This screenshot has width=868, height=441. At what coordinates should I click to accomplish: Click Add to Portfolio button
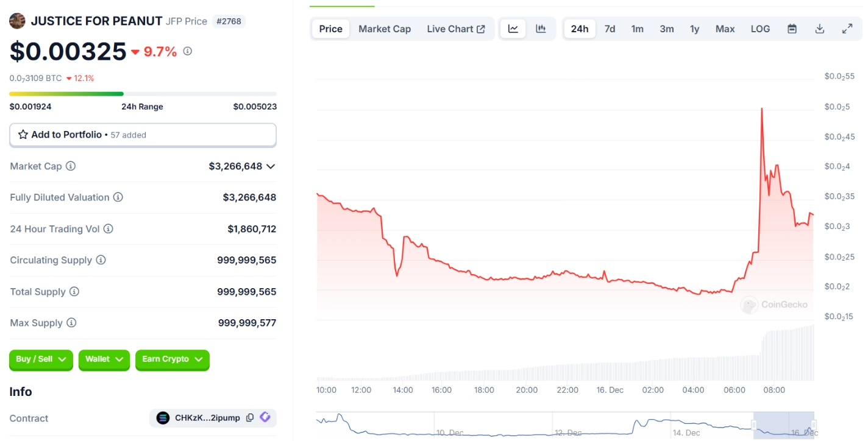click(143, 135)
